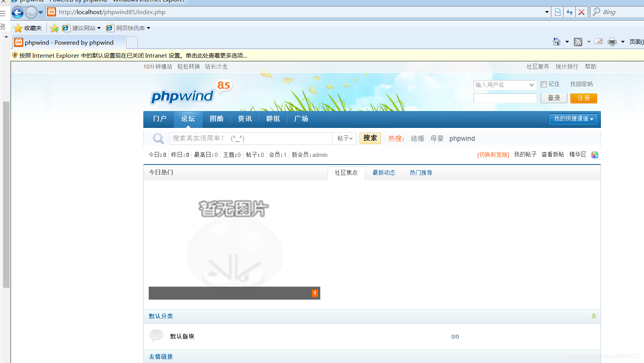The width and height of the screenshot is (644, 363).
Task: Click the 切换到宽版 wide layout link
Action: pos(493,155)
